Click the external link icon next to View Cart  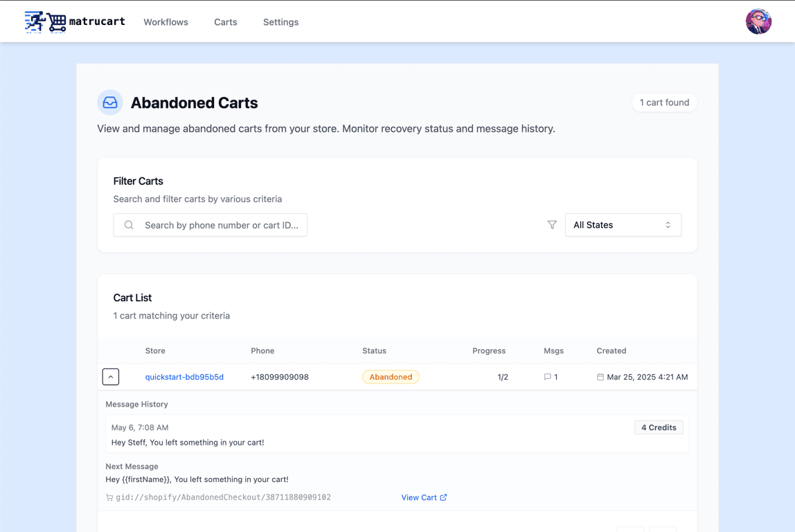444,497
